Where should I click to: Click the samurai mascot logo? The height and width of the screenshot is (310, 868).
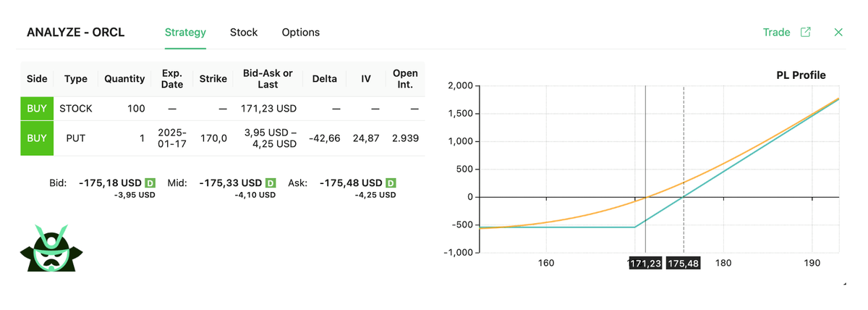tap(51, 248)
